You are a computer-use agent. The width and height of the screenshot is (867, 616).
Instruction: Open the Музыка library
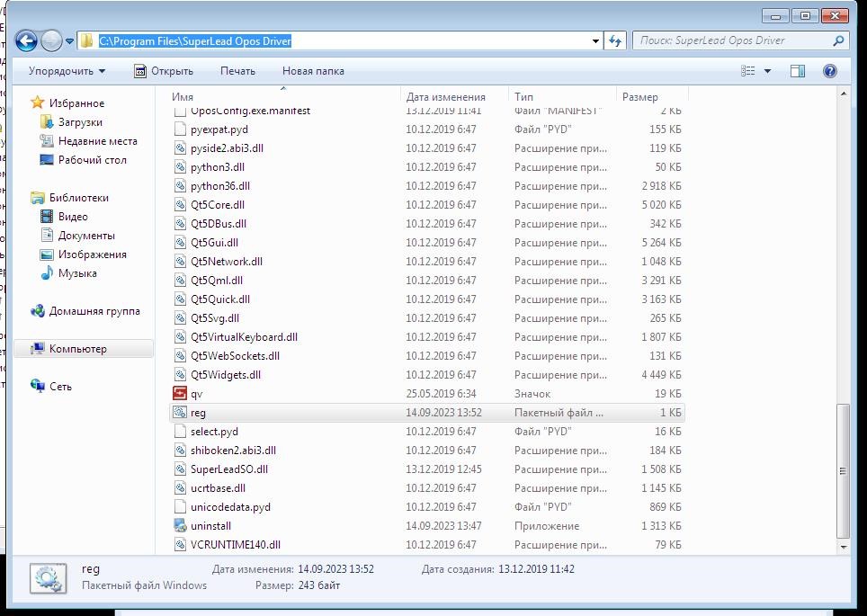(76, 273)
